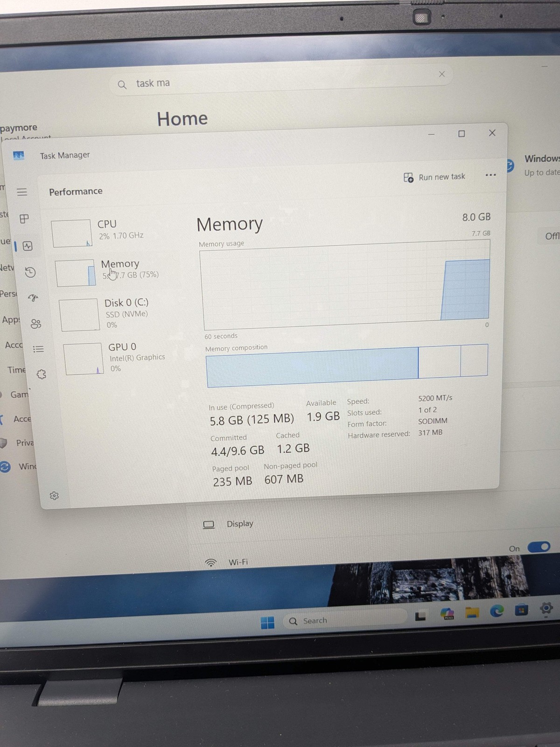
Task: Click the 'Home' heading in Settings window
Action: pyautogui.click(x=182, y=119)
